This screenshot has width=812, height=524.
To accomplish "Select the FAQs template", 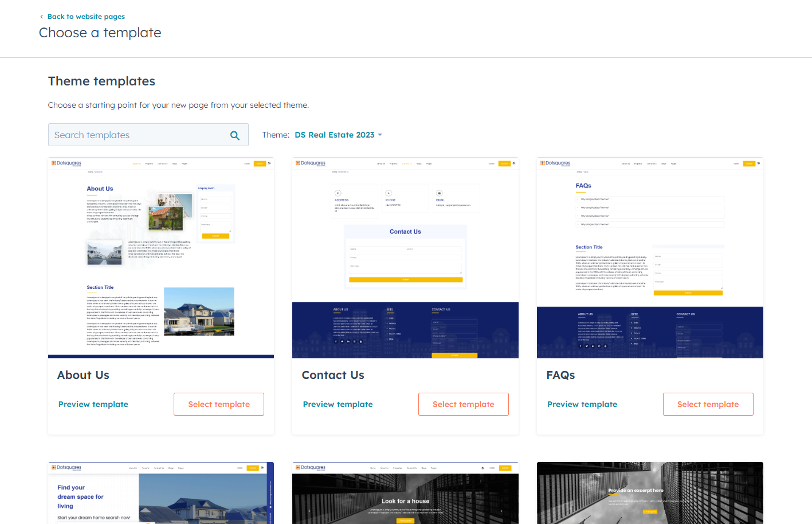I will pyautogui.click(x=708, y=404).
